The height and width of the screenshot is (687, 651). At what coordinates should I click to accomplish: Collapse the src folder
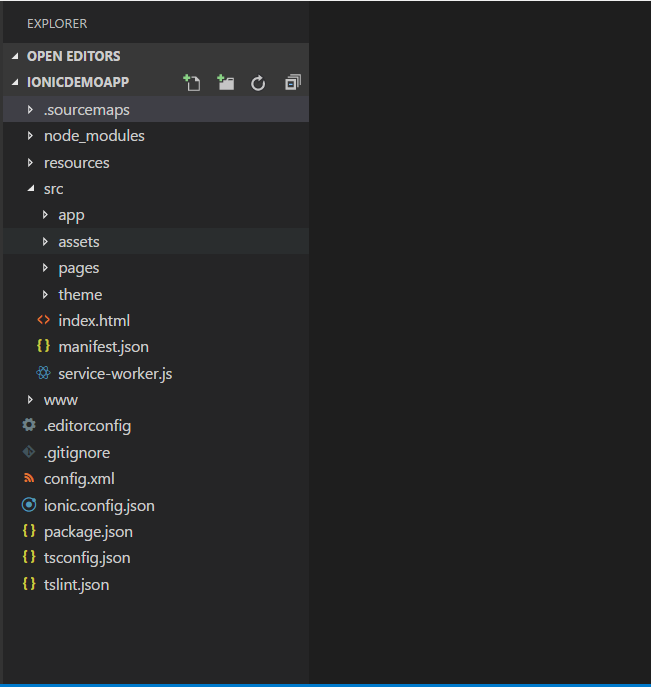tap(156, 189)
